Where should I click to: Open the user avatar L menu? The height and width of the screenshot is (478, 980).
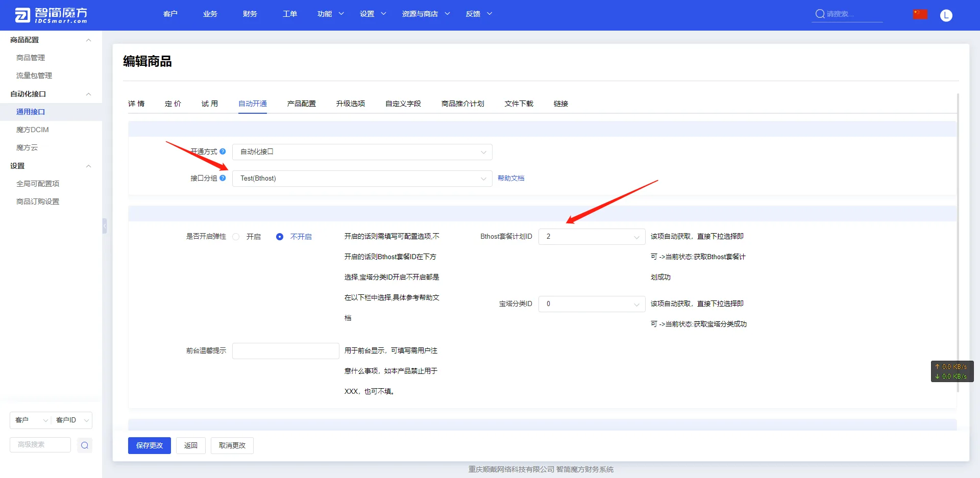coord(946,15)
